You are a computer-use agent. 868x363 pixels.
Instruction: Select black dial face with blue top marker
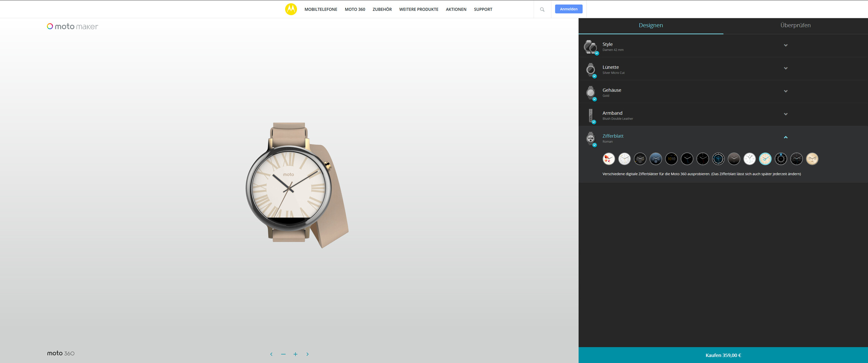(x=781, y=159)
